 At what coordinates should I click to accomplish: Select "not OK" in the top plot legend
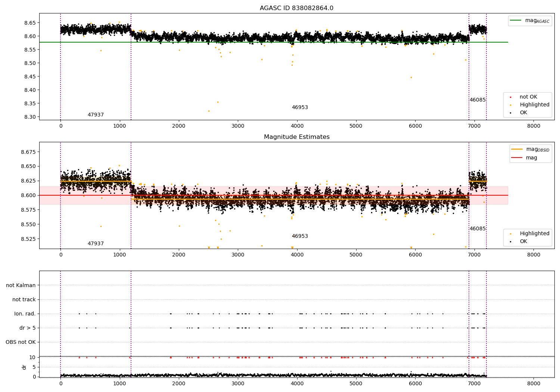(528, 97)
